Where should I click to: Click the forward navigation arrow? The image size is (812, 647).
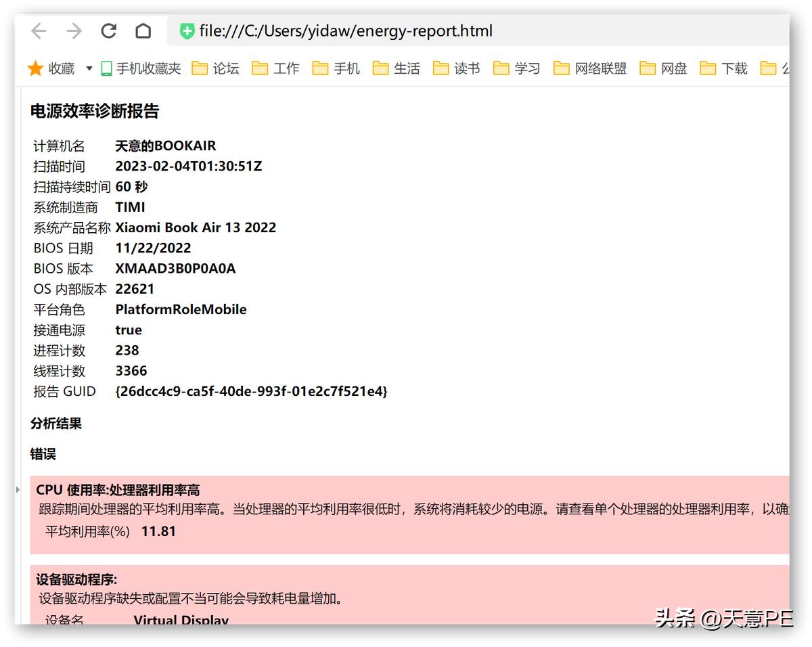click(73, 30)
